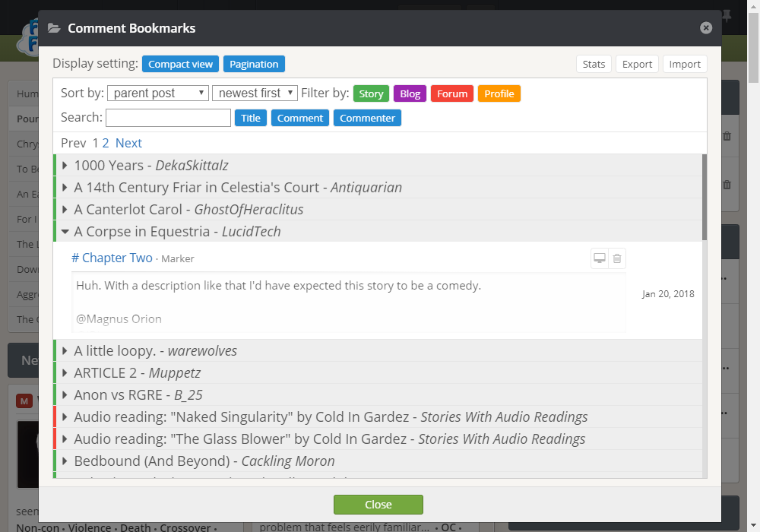Open the 'parent post' sort dropdown
The width and height of the screenshot is (760, 532).
tap(158, 93)
